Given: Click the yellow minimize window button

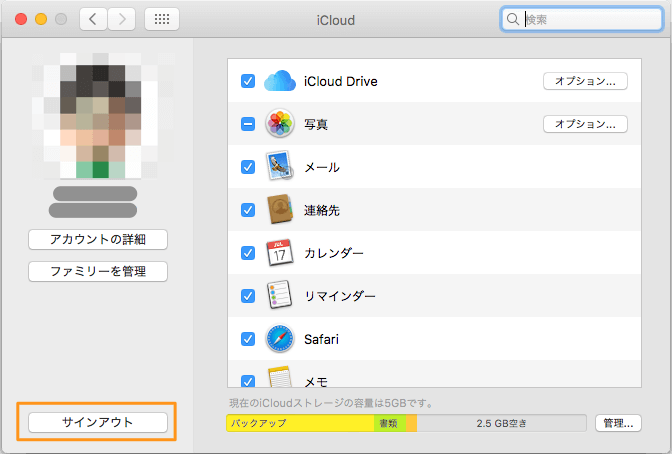Looking at the screenshot, I should coord(41,19).
